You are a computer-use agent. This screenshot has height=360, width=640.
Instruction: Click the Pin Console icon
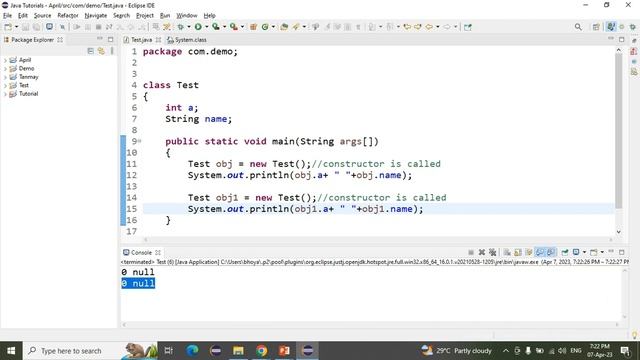pos(565,252)
